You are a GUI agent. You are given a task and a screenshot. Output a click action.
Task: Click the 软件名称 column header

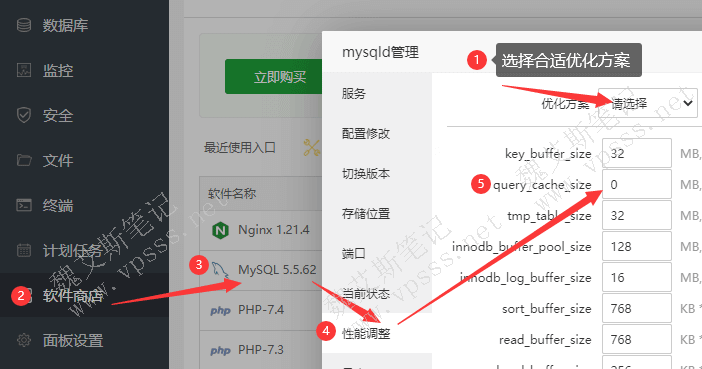[x=232, y=193]
